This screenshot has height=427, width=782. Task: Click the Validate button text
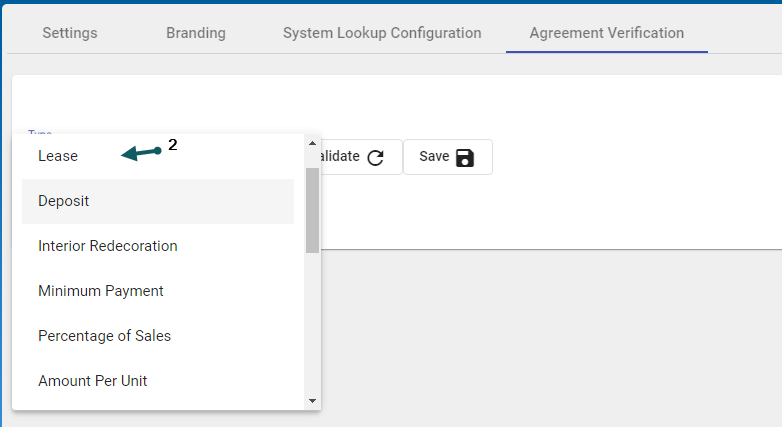337,157
